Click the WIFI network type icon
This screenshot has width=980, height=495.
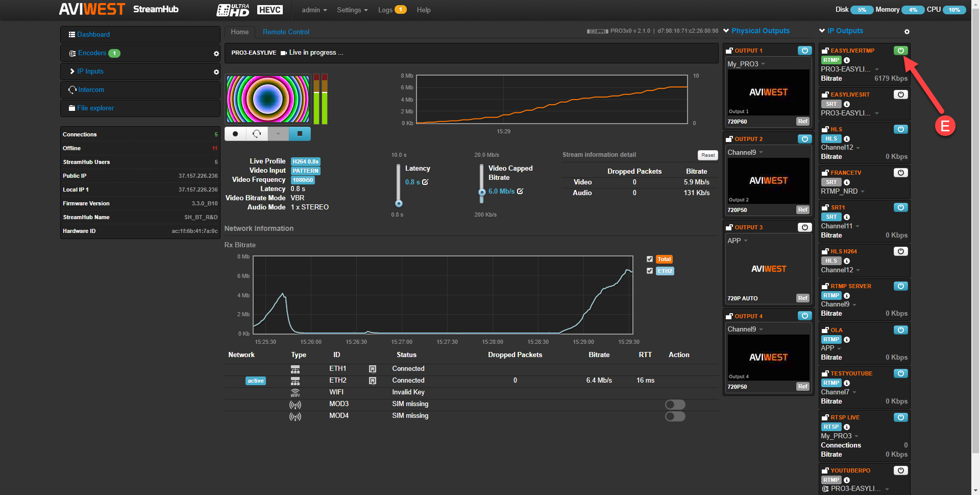coord(295,392)
